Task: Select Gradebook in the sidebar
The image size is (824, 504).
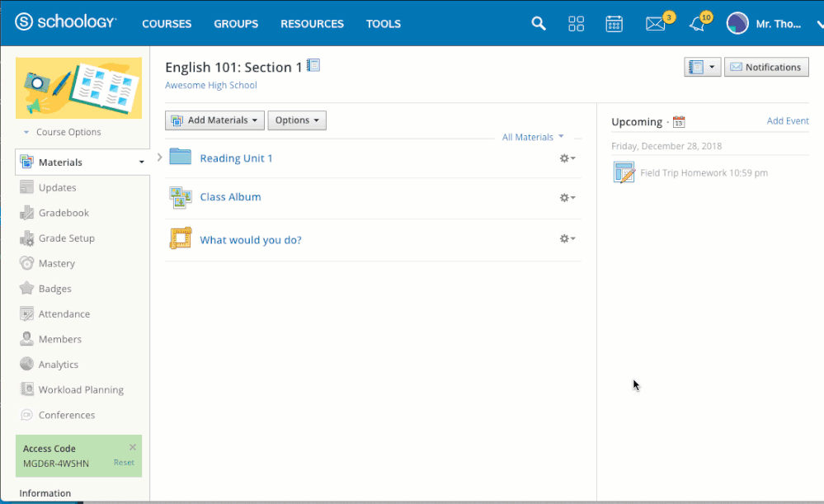Action: point(64,213)
